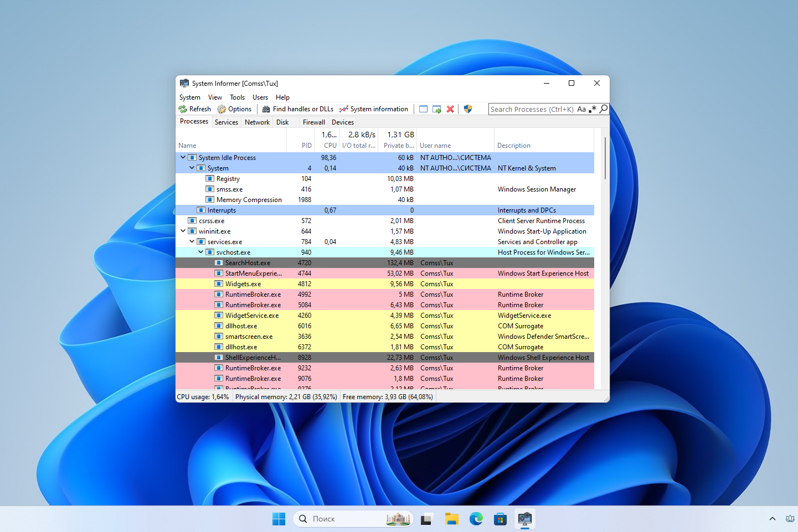This screenshot has height=532, width=798.
Task: Select the dllhost.exe row with PID 6016
Action: pyautogui.click(x=385, y=326)
